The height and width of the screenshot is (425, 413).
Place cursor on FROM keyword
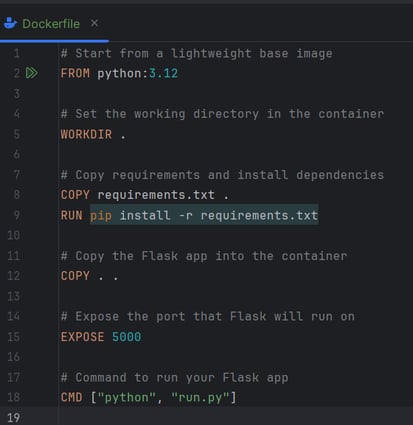pyautogui.click(x=75, y=73)
